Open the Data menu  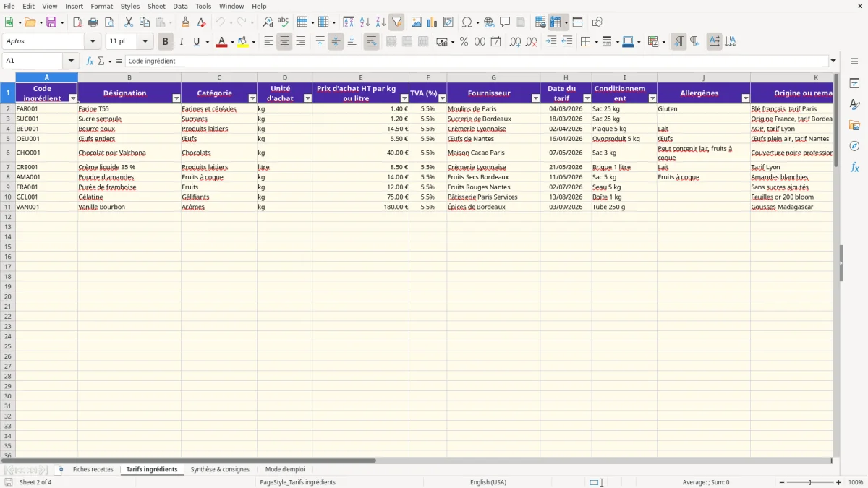point(180,6)
